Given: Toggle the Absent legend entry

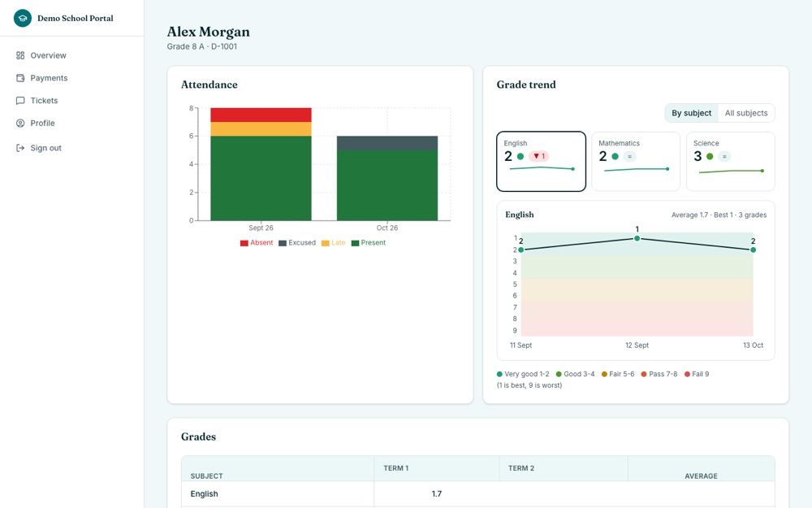Looking at the screenshot, I should 257,242.
